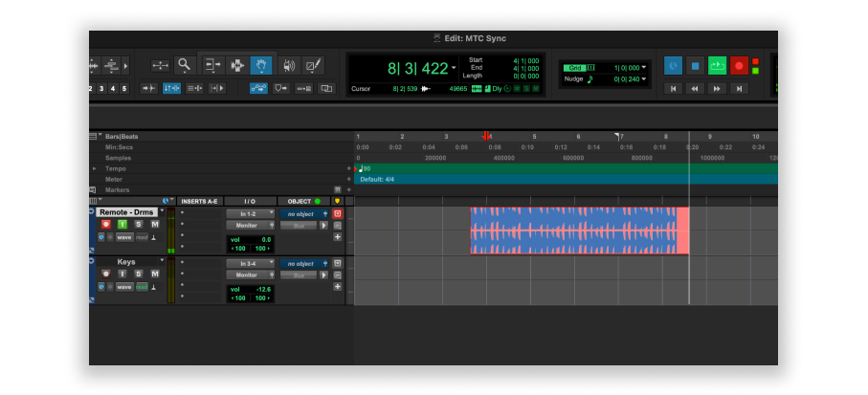868x395 pixels.
Task: Click the Mirrored MIDI Editing icon
Action: pyautogui.click(x=304, y=88)
